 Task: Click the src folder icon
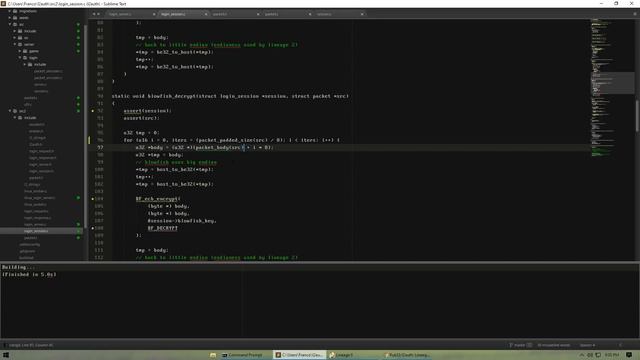tap(16, 24)
